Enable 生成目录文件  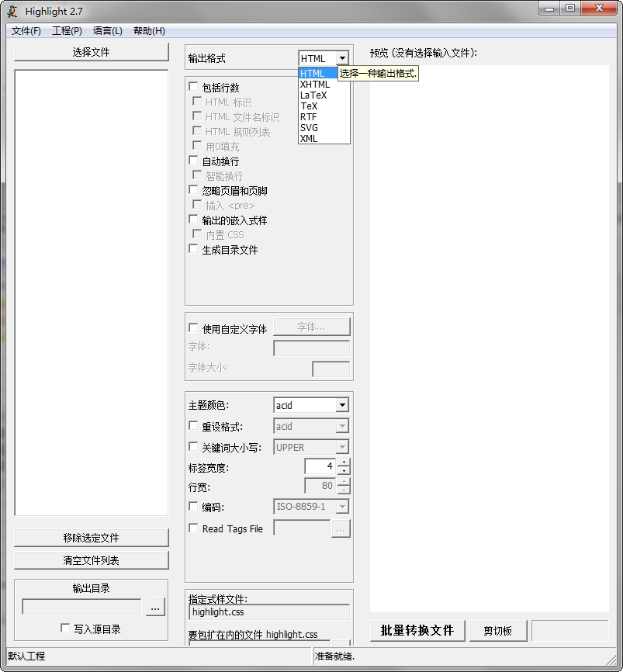coord(193,251)
